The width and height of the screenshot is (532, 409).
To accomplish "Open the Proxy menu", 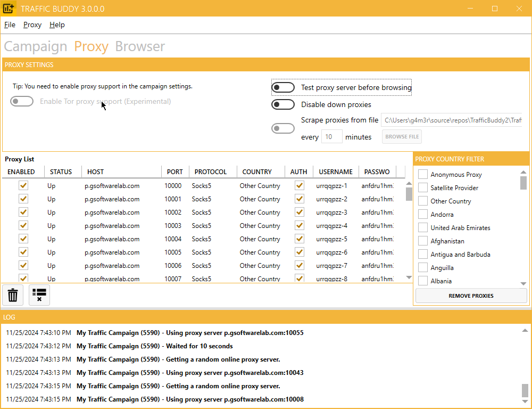I will tap(32, 25).
